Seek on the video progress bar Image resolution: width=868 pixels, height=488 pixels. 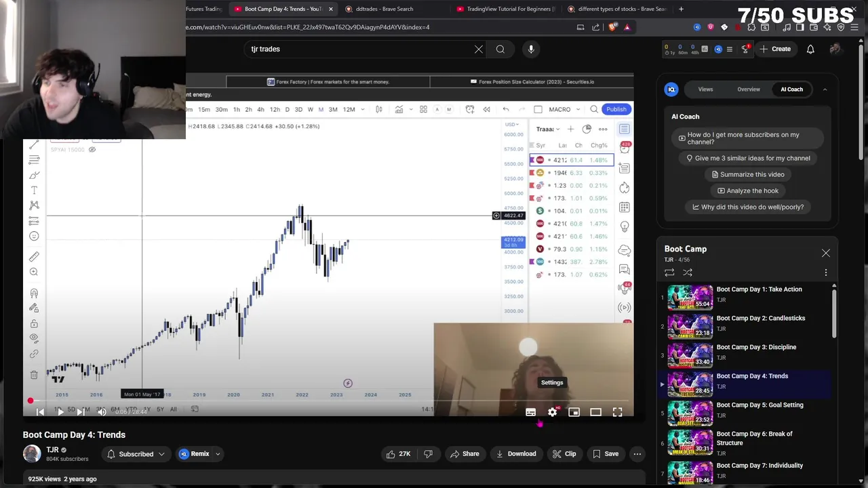(328, 401)
